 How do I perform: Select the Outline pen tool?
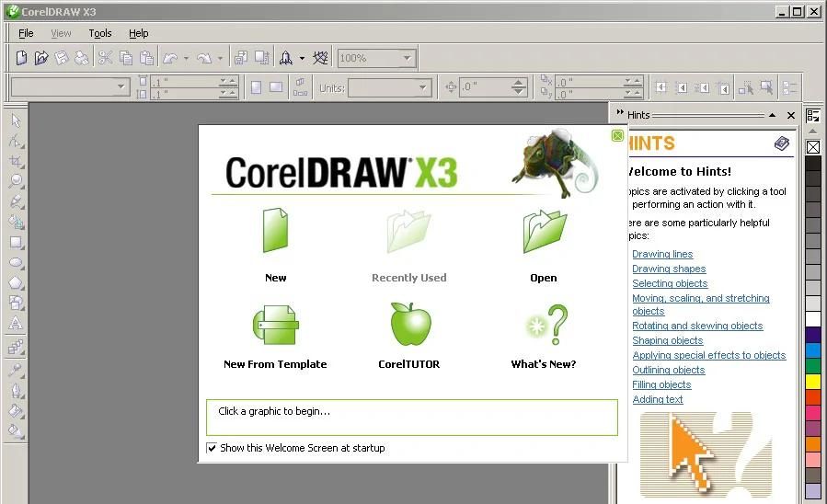pos(16,391)
